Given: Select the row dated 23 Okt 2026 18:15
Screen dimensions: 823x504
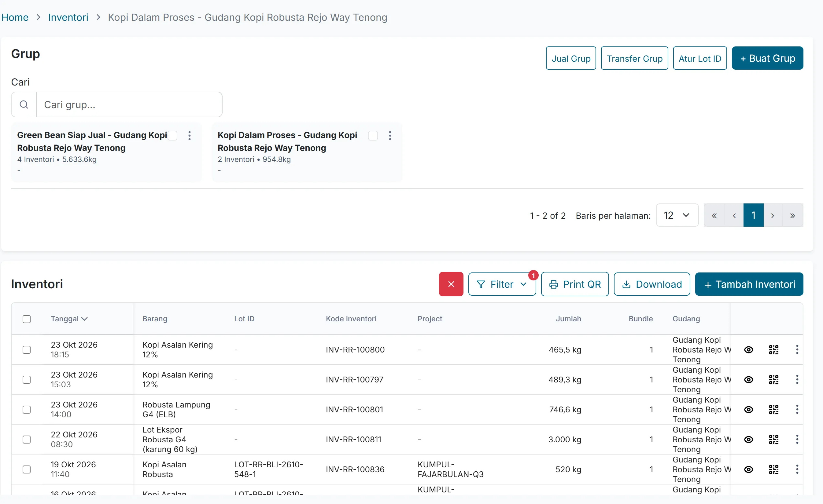Looking at the screenshot, I should point(27,349).
